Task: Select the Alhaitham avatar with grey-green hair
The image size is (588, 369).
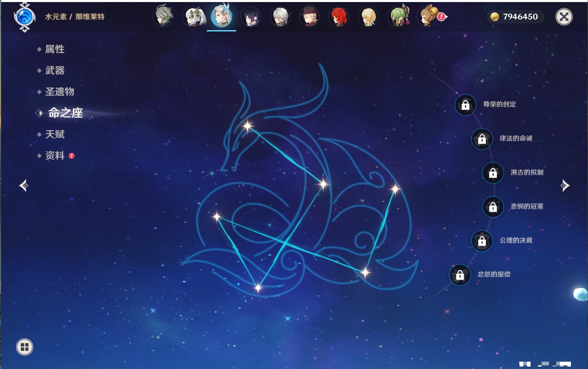Action: 163,16
